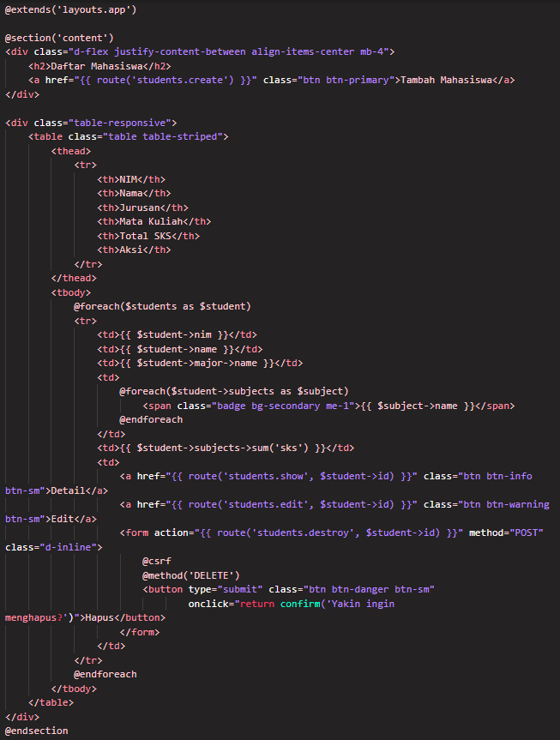The height and width of the screenshot is (740, 560).
Task: Click the @method('DELETE') directive
Action: tap(191, 575)
